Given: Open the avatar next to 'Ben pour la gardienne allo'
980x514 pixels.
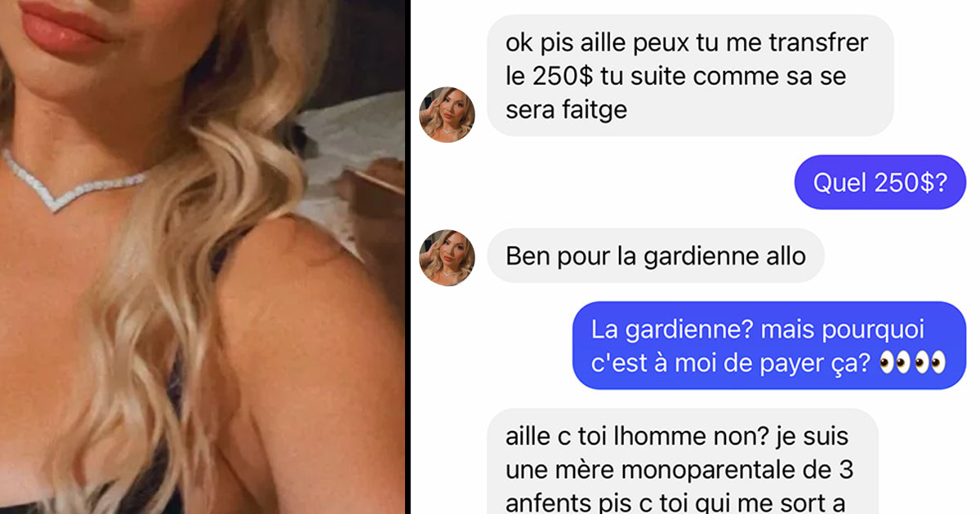Looking at the screenshot, I should point(447,258).
